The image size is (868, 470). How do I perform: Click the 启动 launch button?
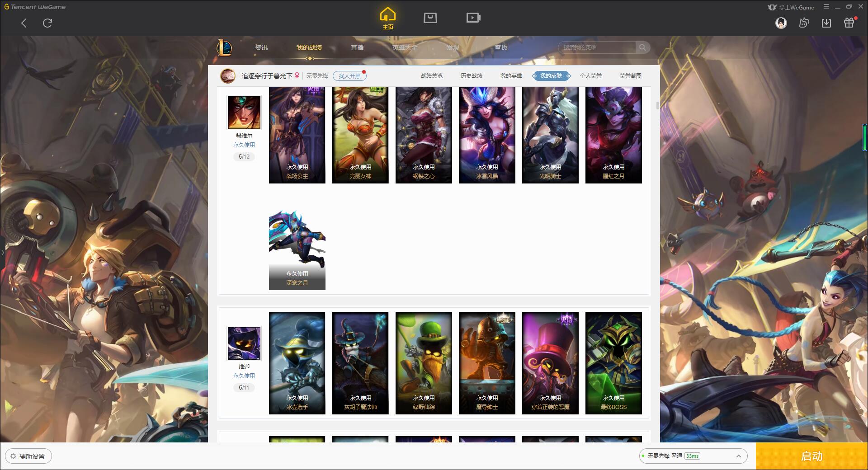tap(812, 456)
